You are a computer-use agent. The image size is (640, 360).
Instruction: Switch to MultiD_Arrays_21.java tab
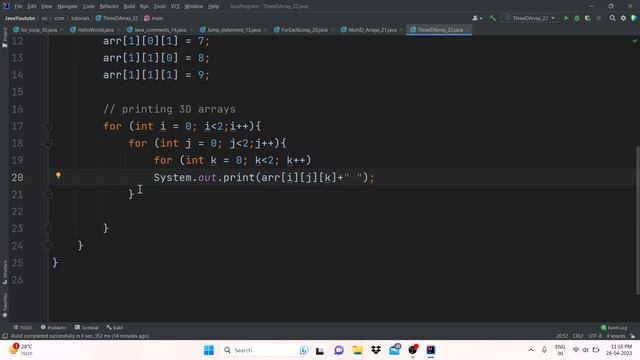pyautogui.click(x=372, y=30)
